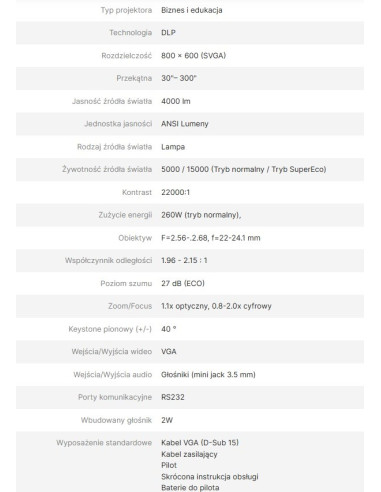381x492 pixels.
Task: Click the Przekątna row label
Action: [134, 78]
